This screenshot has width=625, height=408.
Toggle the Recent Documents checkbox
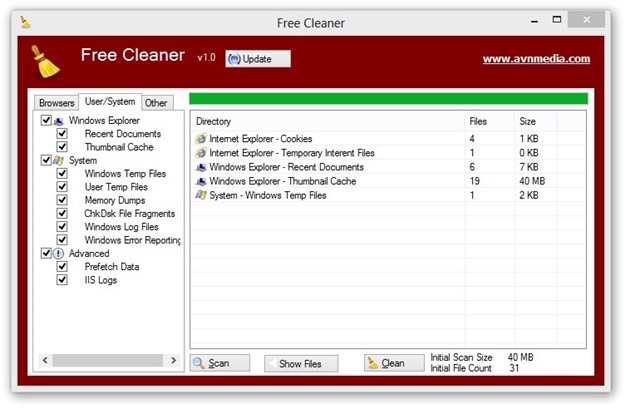[62, 133]
